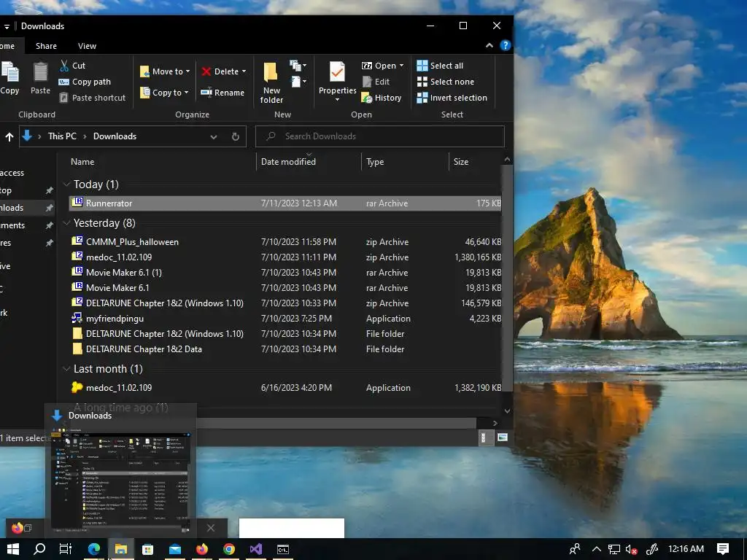Open the Microsoft Store taskbar icon
This screenshot has width=747, height=560.
coord(147,550)
